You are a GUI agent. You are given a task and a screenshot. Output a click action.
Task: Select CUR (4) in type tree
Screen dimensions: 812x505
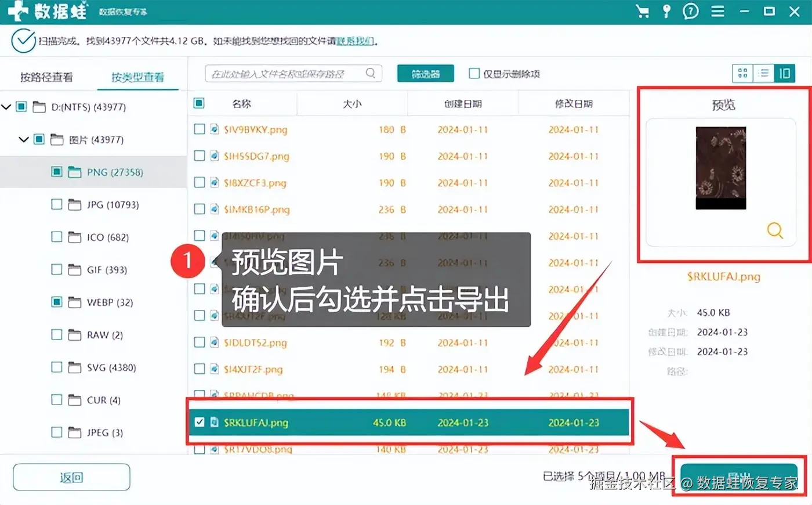[104, 399]
